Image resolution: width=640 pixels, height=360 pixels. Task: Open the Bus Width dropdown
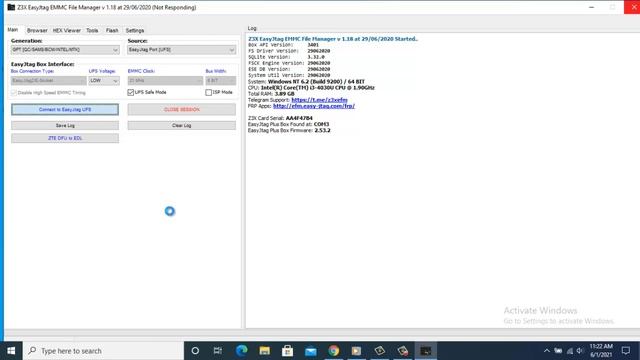coord(220,80)
